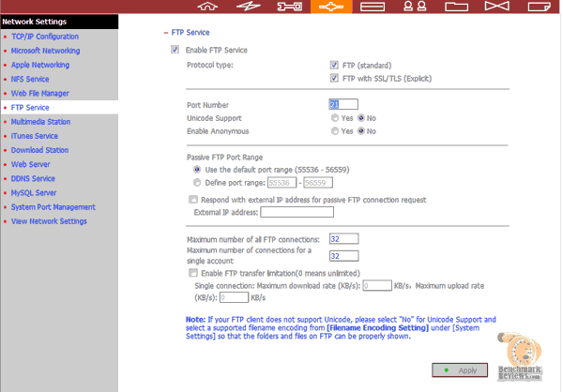The image size is (563, 392).
Task: Select Yes for Enable Anonymous
Action: coord(335,131)
